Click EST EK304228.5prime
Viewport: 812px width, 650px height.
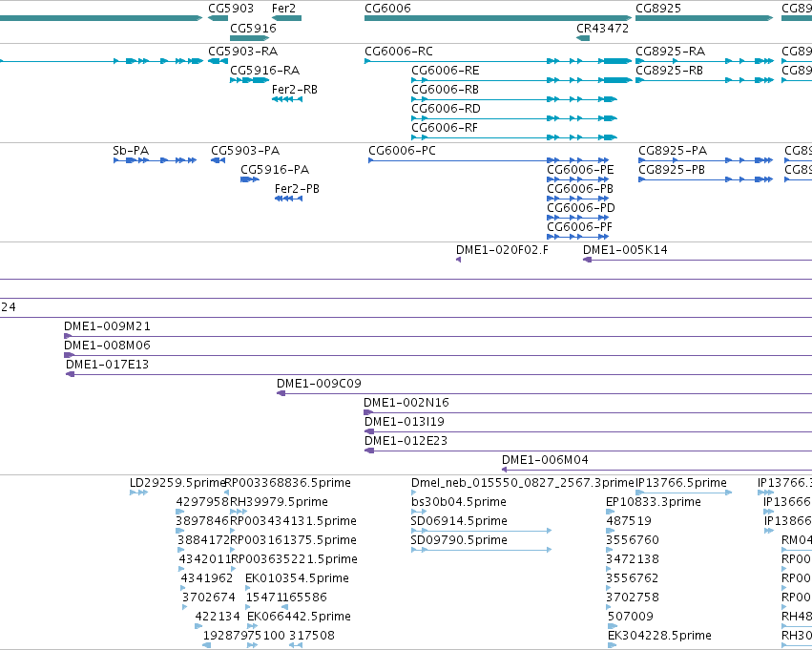[659, 636]
